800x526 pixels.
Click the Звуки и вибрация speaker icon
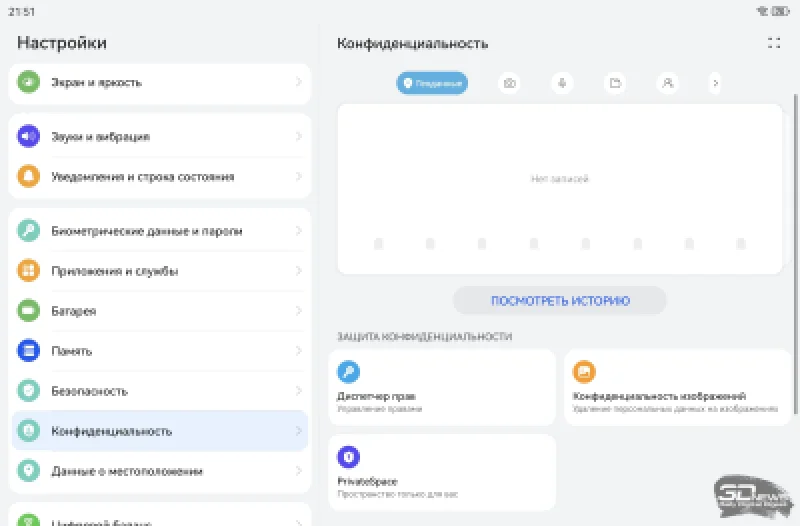tap(28, 137)
